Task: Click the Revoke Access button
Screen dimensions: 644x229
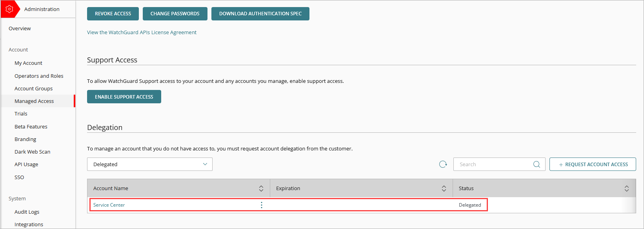Action: click(x=113, y=14)
